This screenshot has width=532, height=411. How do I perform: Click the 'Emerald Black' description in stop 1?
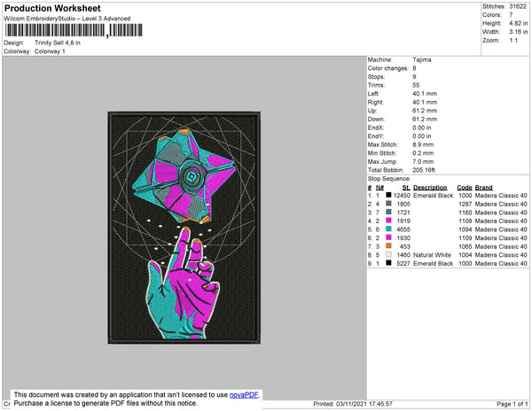pos(433,196)
